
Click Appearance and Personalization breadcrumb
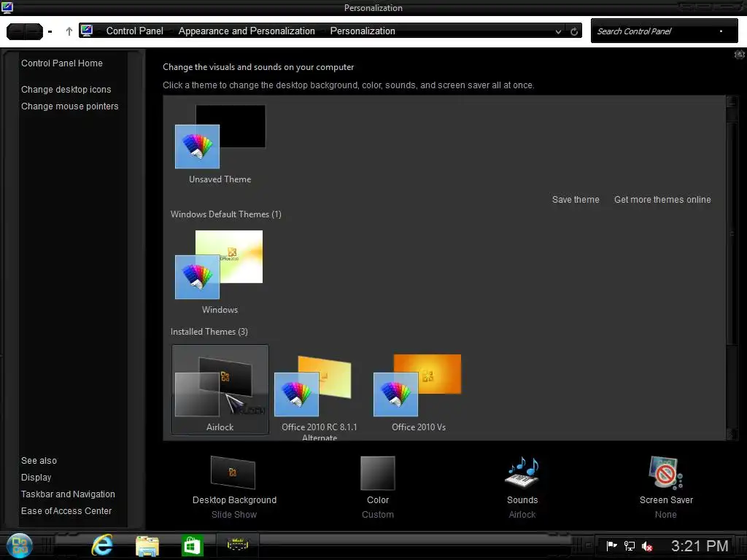(x=247, y=31)
